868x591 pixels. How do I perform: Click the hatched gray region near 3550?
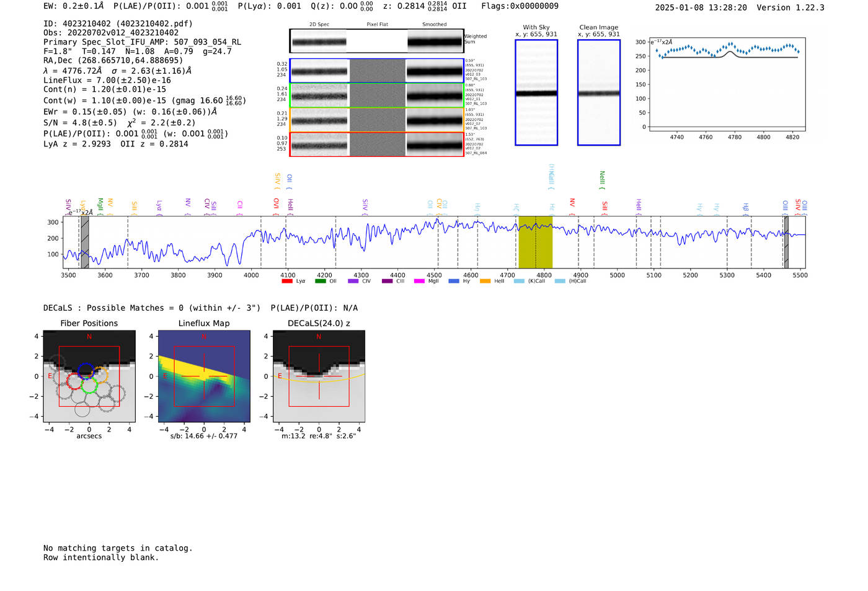[x=85, y=242]
